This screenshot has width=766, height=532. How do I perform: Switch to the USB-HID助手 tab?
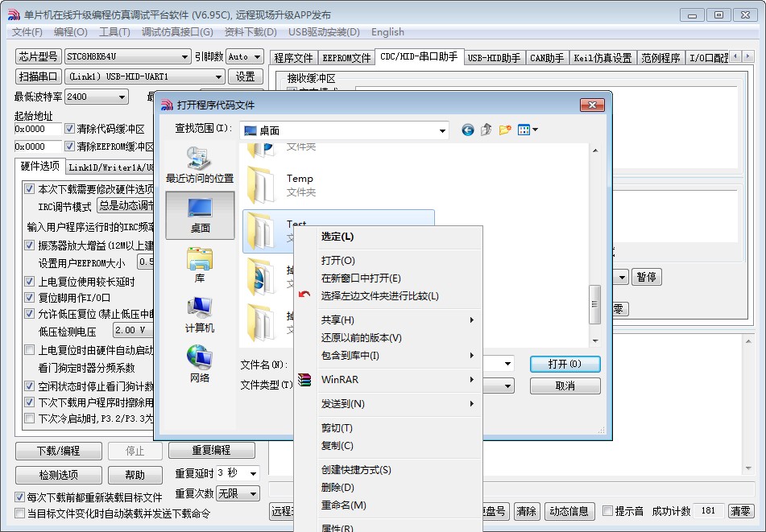[x=494, y=58]
